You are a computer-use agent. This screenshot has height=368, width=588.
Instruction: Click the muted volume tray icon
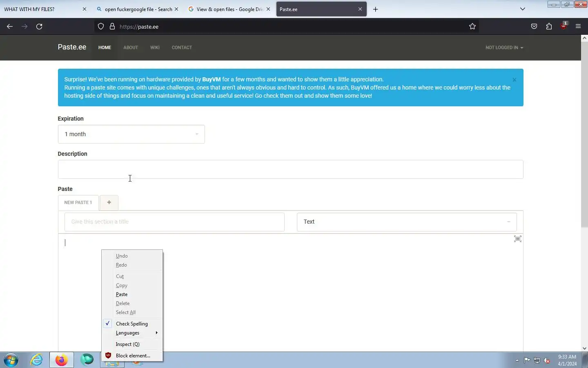pyautogui.click(x=547, y=360)
